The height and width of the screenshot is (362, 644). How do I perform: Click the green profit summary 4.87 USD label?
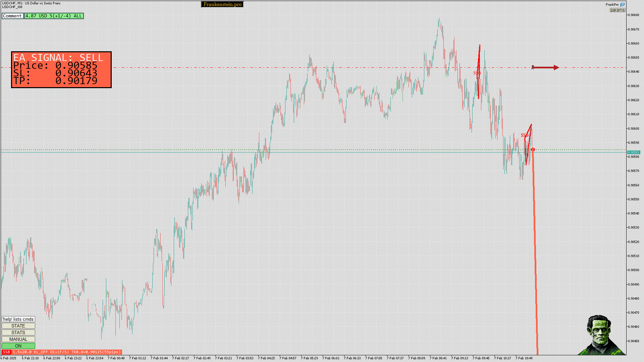coord(54,16)
